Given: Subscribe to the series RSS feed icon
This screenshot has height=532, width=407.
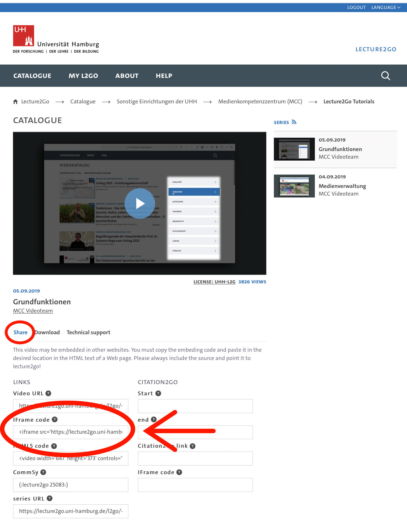Looking at the screenshot, I should click(x=294, y=122).
